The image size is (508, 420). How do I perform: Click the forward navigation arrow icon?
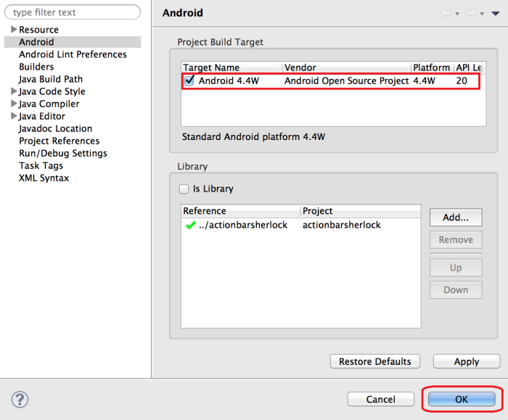(470, 13)
